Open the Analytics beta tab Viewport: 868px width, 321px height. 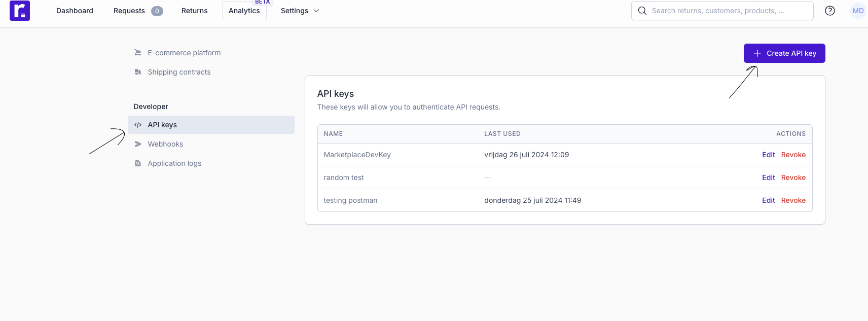244,11
